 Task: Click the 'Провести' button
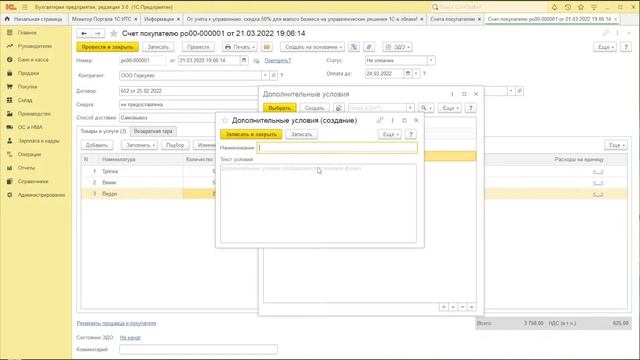(198, 47)
